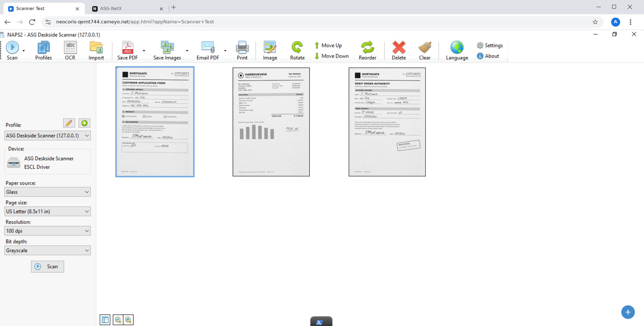Viewport: 644px width, 326px height.
Task: Open the Image editing tool
Action: pos(270,50)
